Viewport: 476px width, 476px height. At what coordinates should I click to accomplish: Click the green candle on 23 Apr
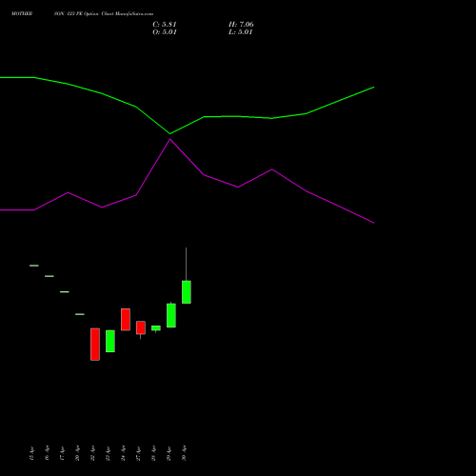(110, 341)
